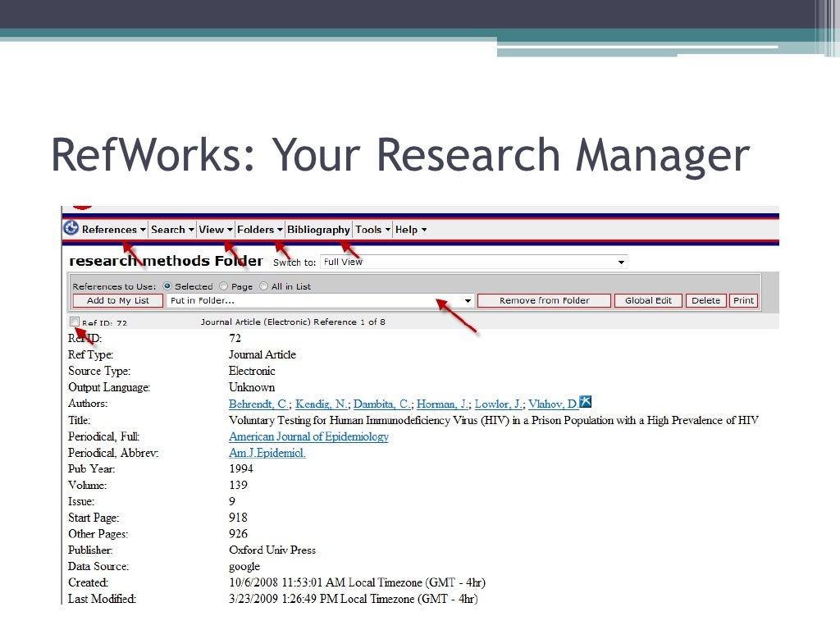Click the Remove from Folder button
This screenshot has height=630, width=840.
544,300
